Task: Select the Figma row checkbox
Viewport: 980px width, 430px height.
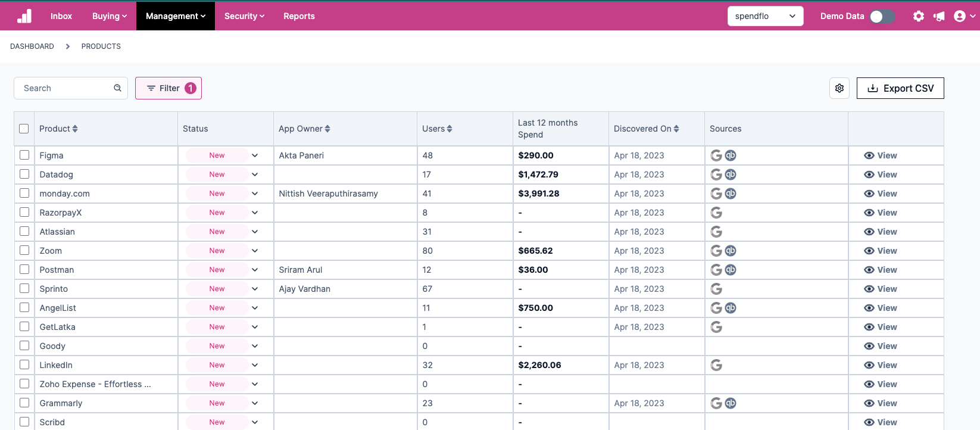Action: pos(24,155)
